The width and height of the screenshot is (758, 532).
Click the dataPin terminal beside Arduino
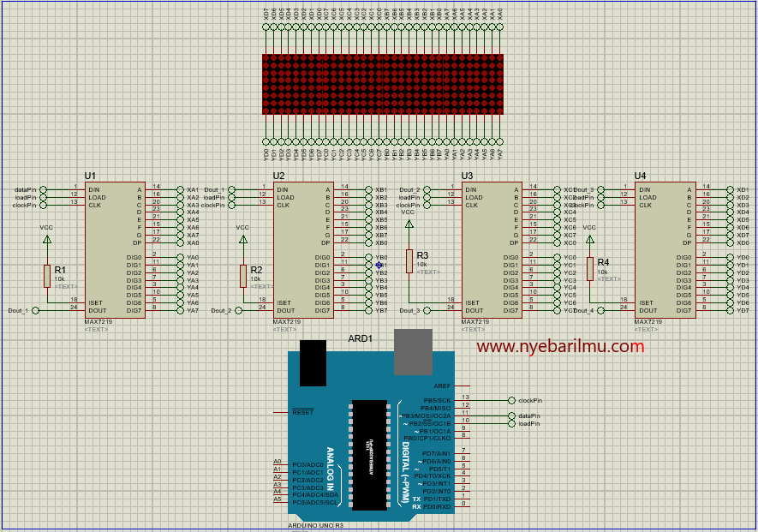512,415
